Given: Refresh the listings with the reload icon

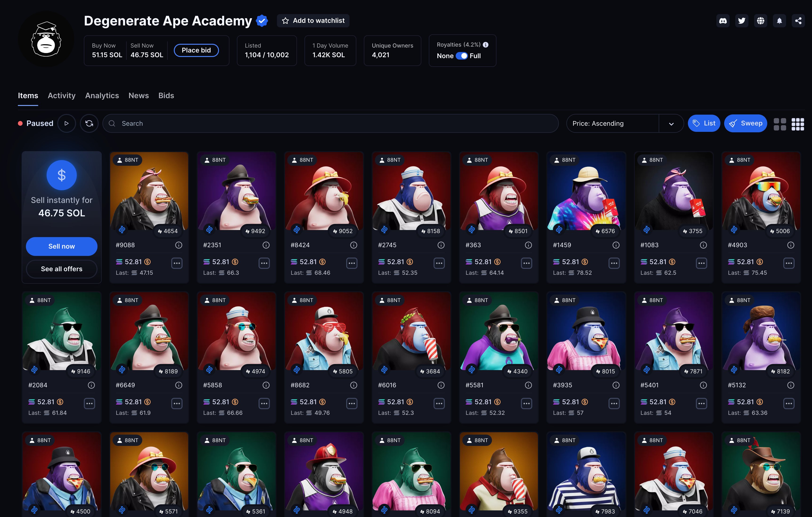Looking at the screenshot, I should coord(89,123).
